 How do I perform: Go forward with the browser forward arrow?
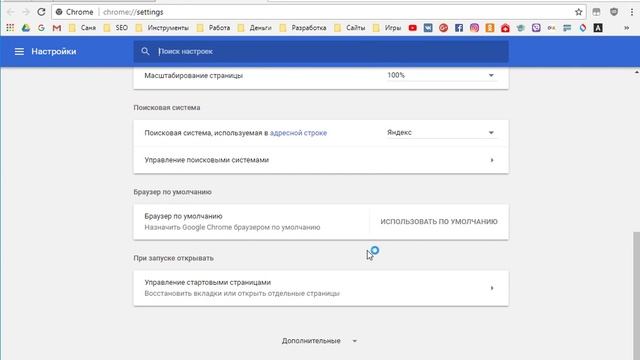[x=26, y=12]
